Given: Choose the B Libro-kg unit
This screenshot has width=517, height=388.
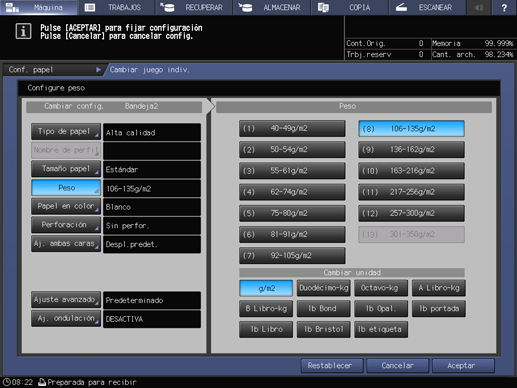Looking at the screenshot, I should pyautogui.click(x=266, y=309).
